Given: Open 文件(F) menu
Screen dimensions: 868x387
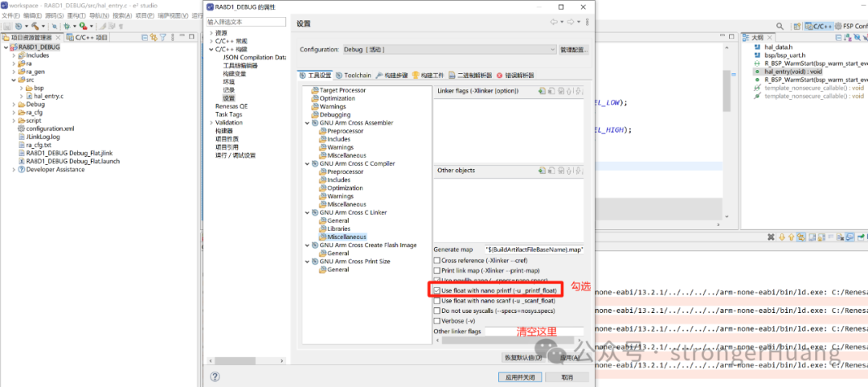Looking at the screenshot, I should point(11,15).
